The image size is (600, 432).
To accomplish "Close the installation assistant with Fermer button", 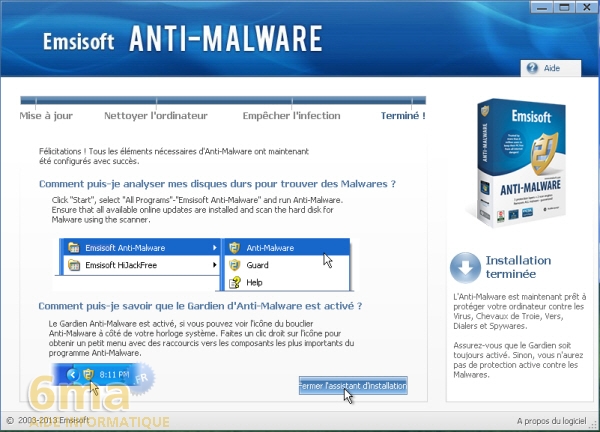I will [x=353, y=386].
